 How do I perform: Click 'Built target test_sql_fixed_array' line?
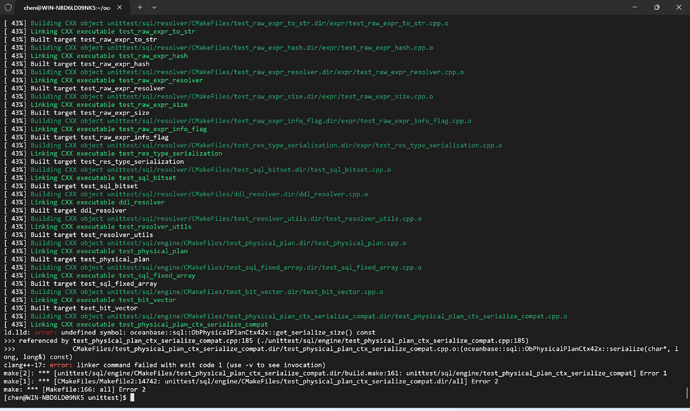[x=80, y=284]
